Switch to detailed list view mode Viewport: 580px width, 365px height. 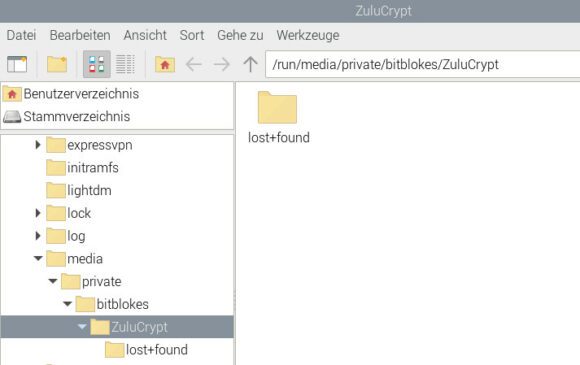[125, 64]
